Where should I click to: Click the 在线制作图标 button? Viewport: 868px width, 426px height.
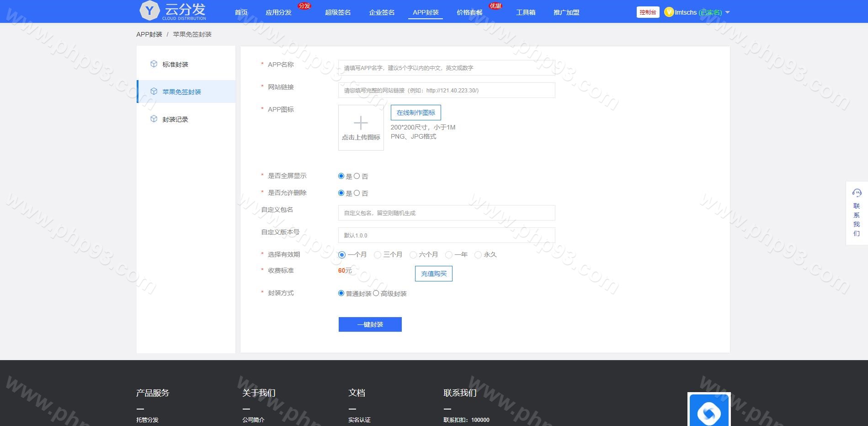415,113
